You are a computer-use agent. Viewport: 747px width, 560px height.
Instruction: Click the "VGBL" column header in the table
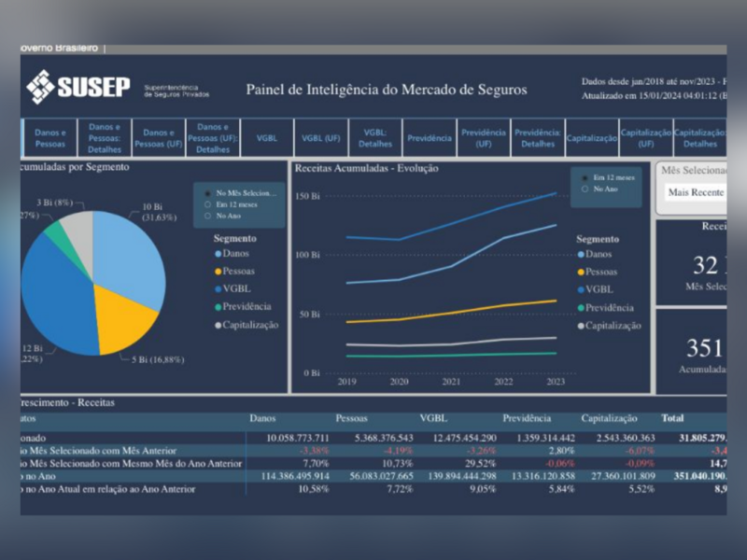click(433, 419)
